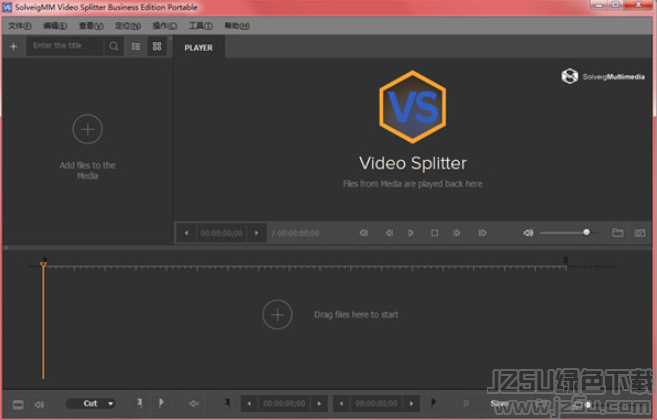Click the end marker on the timeline ruler
The height and width of the screenshot is (420, 657).
[x=565, y=261]
